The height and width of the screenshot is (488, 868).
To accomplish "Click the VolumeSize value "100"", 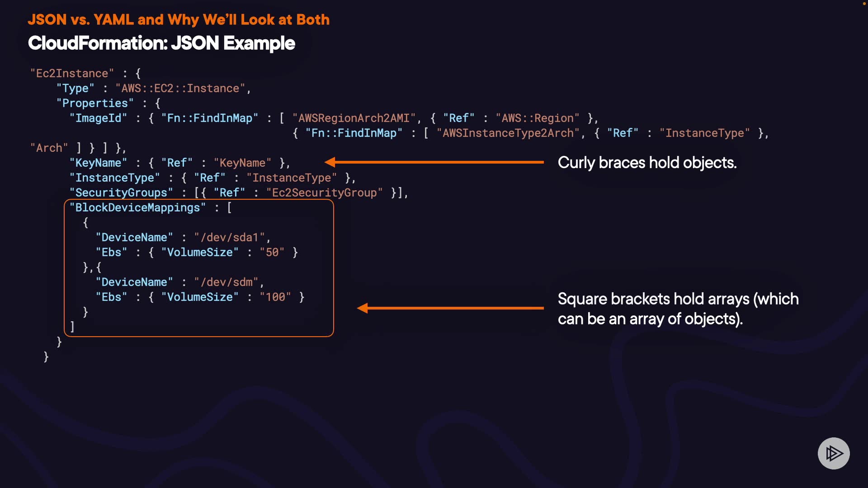I will (x=275, y=297).
